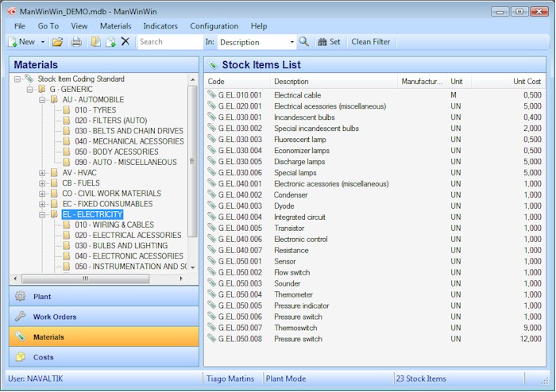
Task: Click tag icon of G.EL.020.001 row
Action: (212, 106)
